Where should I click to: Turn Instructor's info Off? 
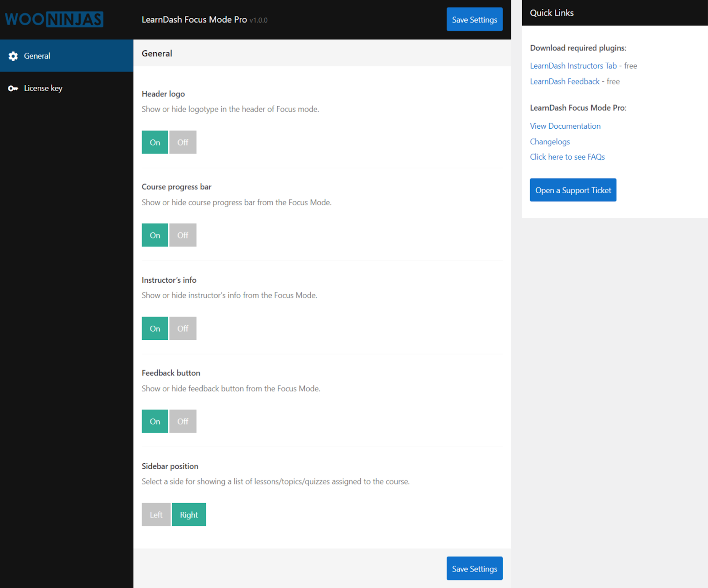coord(183,329)
